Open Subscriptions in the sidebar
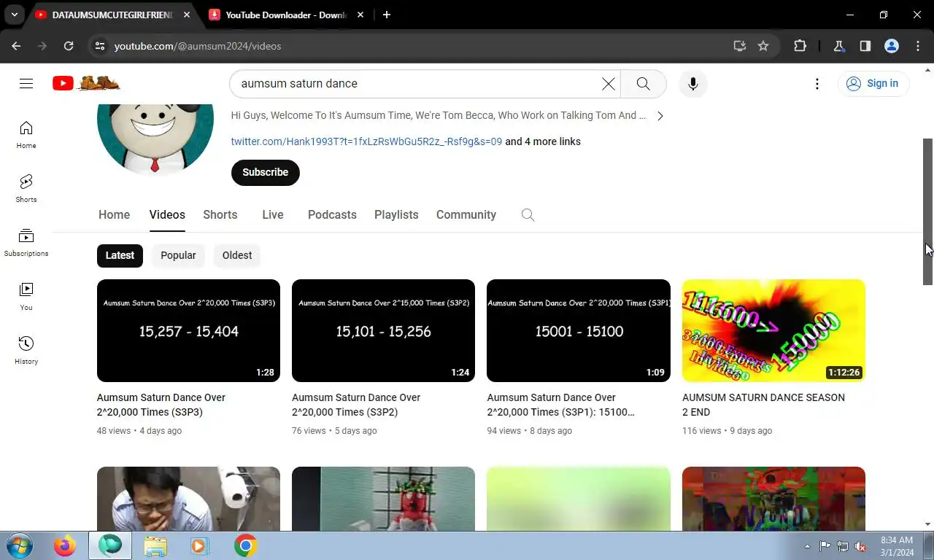This screenshot has height=560, width=934. (26, 243)
